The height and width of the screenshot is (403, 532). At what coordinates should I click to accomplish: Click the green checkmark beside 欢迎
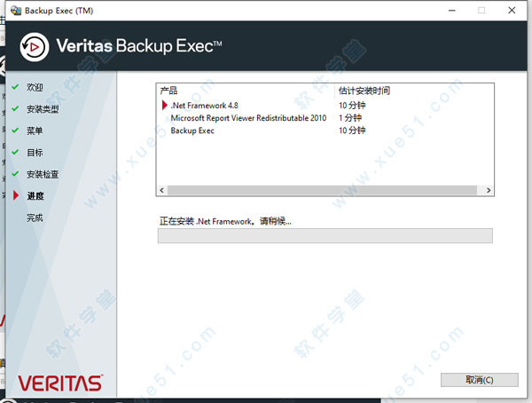15,87
